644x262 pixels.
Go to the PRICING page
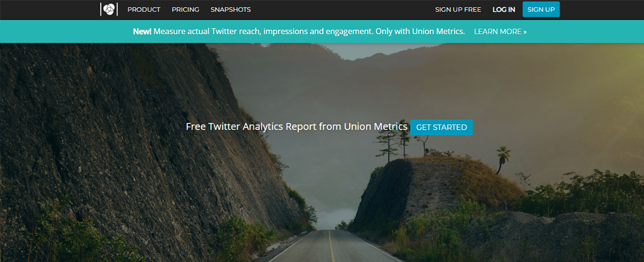185,10
